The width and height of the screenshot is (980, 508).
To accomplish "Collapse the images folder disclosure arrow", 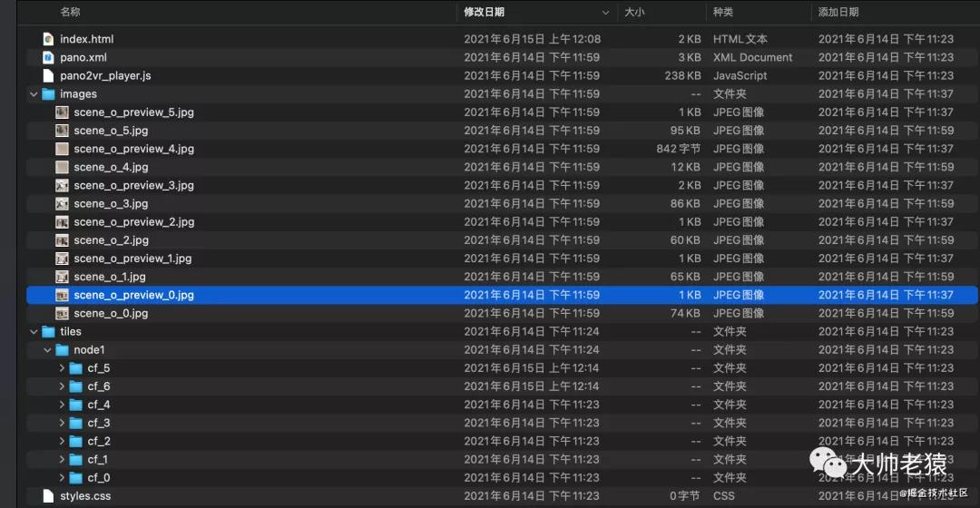I will click(34, 94).
